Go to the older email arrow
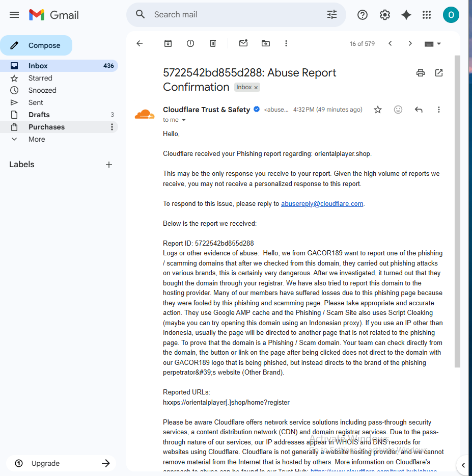This screenshot has height=476, width=472. 410,43
